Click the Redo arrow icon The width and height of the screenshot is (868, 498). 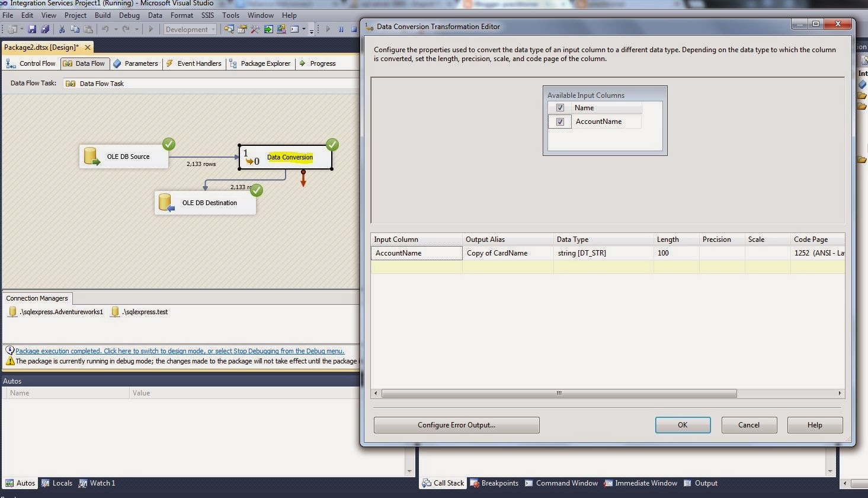(127, 29)
